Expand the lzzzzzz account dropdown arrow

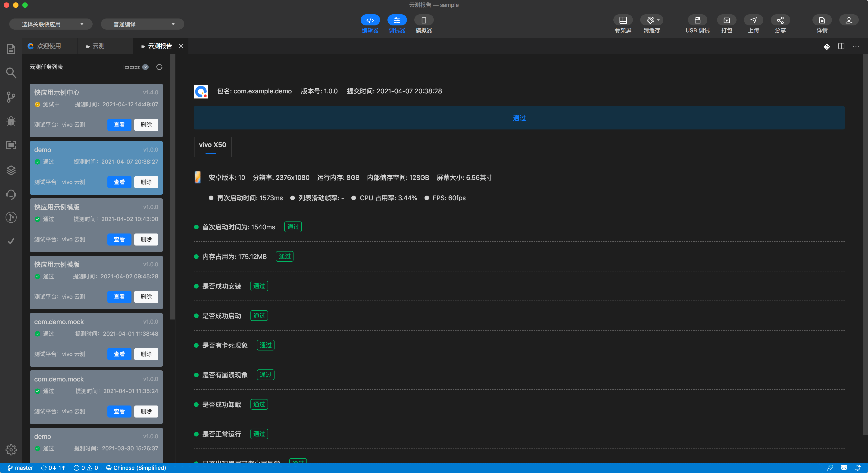[145, 67]
